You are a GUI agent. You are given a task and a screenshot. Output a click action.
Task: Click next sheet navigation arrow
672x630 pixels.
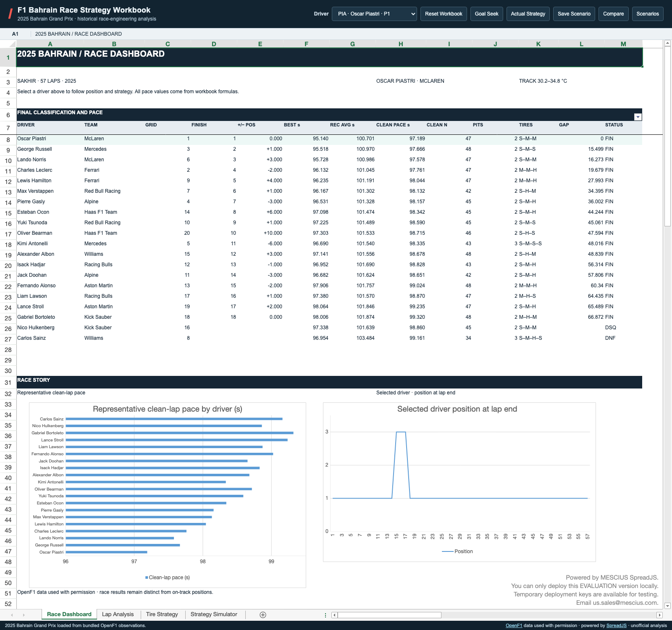[x=24, y=615]
